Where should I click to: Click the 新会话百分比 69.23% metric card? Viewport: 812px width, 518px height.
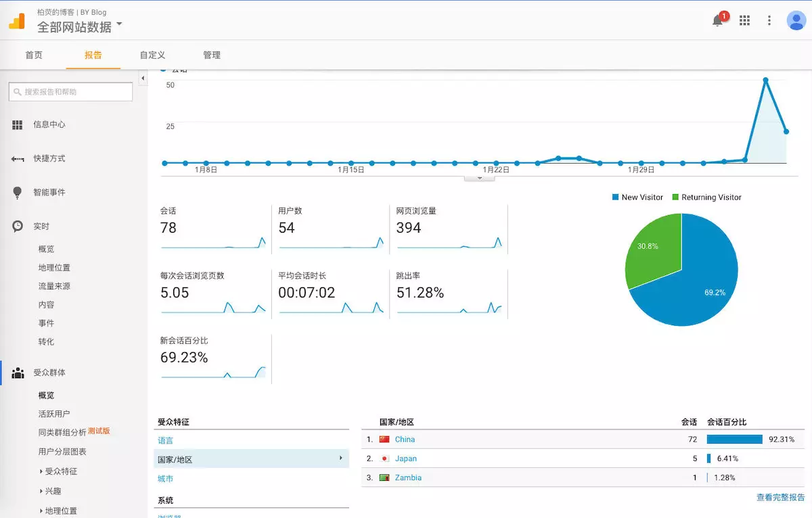point(213,358)
